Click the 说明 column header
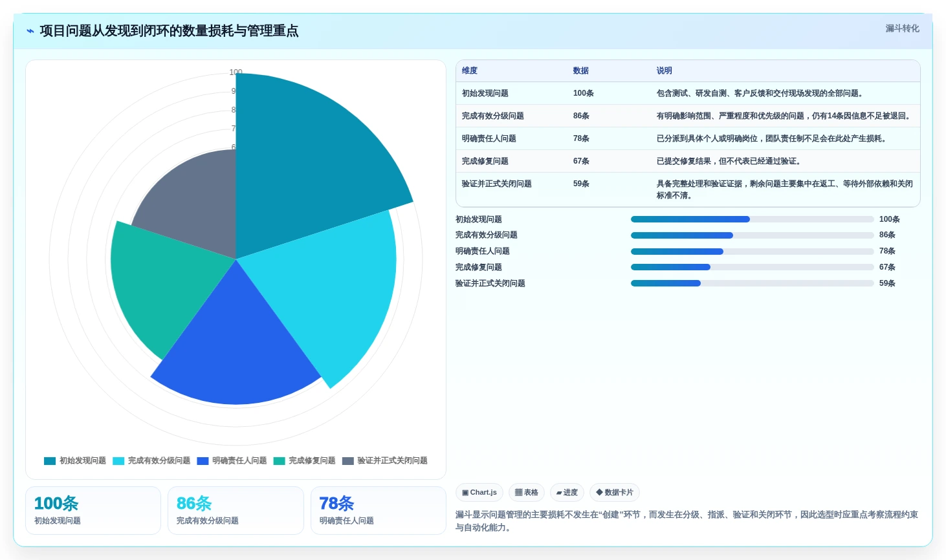The image size is (946, 560). click(x=665, y=70)
